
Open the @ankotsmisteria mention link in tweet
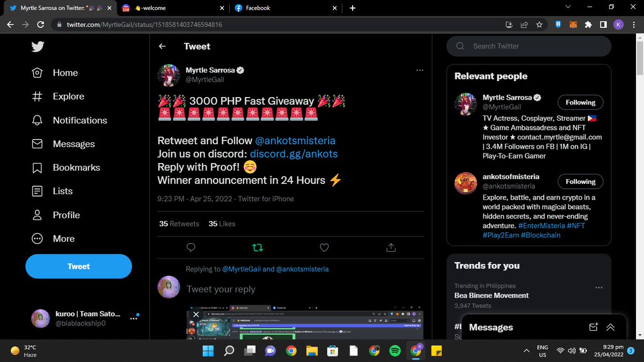[x=295, y=141]
